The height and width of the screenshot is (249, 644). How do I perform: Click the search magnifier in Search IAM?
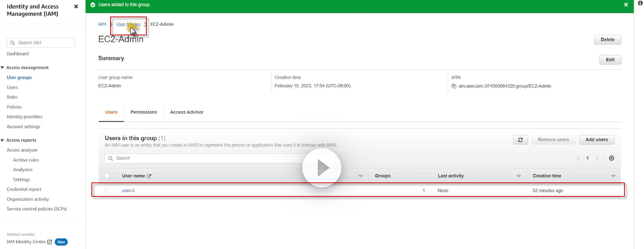pos(12,43)
